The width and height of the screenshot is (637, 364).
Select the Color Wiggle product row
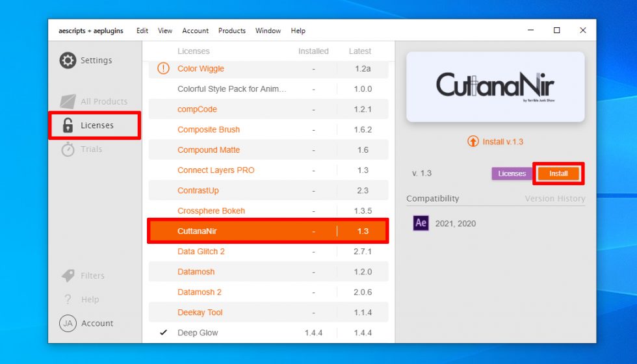(x=268, y=69)
